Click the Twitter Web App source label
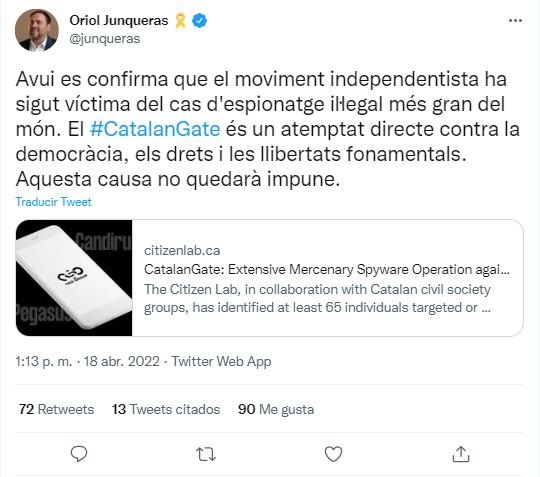Screen dimensions: 540x477 pos(221,361)
